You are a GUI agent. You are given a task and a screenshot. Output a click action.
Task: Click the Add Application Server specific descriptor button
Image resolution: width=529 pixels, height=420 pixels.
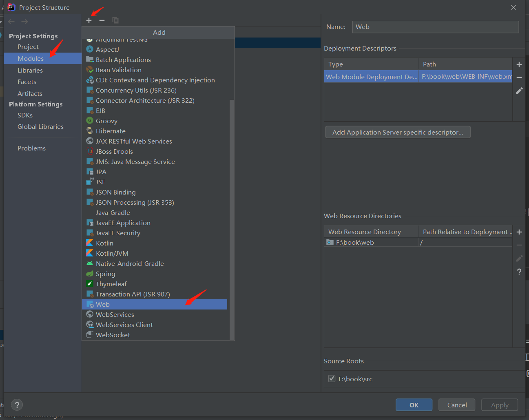tap(398, 132)
